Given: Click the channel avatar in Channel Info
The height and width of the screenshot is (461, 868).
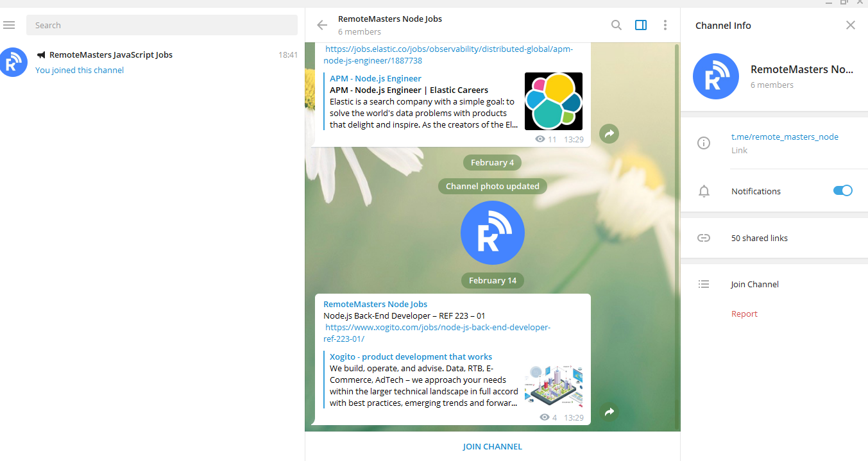Looking at the screenshot, I should point(717,76).
